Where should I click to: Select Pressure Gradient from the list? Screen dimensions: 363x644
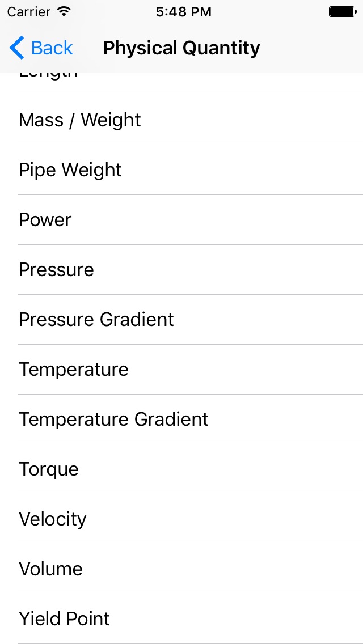pos(181,320)
